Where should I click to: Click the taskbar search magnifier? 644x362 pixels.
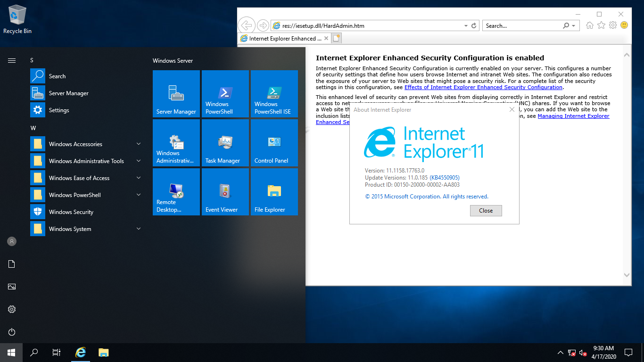click(x=34, y=353)
